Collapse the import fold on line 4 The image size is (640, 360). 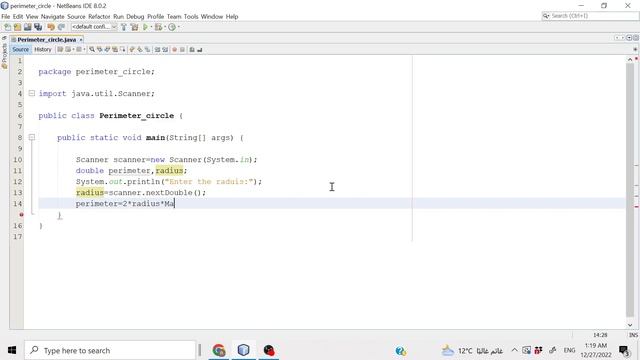pos(32,93)
